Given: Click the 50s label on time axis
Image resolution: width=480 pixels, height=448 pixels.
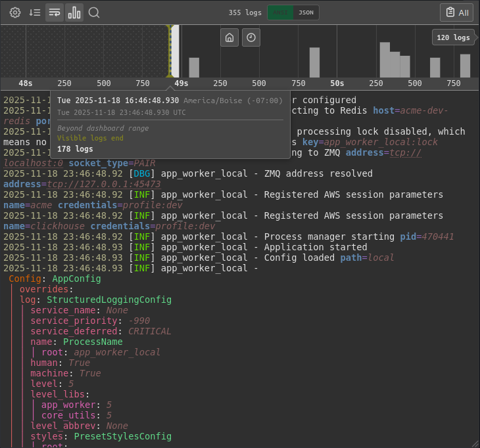Looking at the screenshot, I should pyautogui.click(x=337, y=83).
